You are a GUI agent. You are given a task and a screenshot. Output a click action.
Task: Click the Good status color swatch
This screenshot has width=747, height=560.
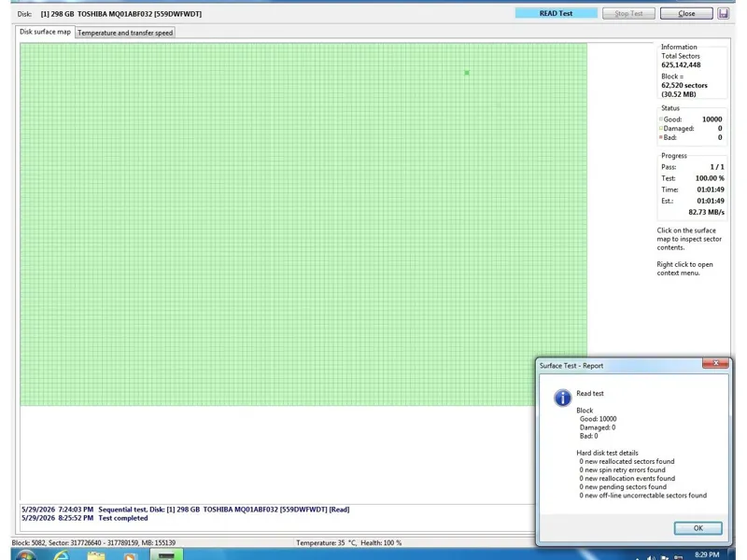pos(661,119)
